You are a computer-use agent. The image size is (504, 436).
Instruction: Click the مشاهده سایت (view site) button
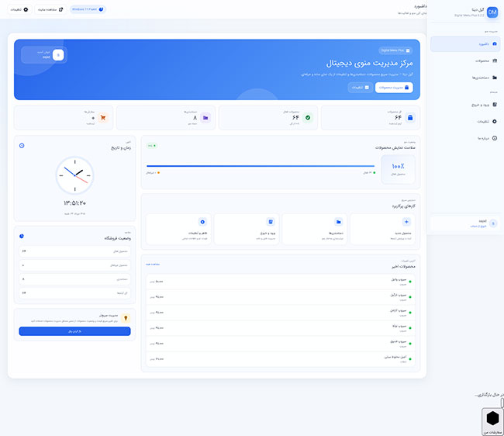click(x=50, y=9)
